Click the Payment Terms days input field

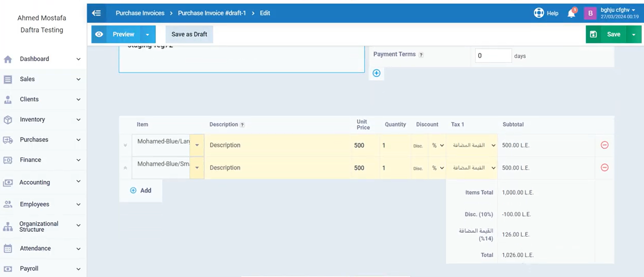493,56
